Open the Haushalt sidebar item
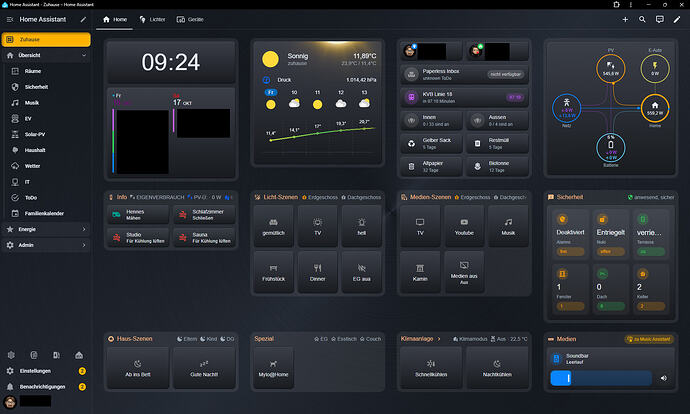This screenshot has height=414, width=690. [x=46, y=150]
